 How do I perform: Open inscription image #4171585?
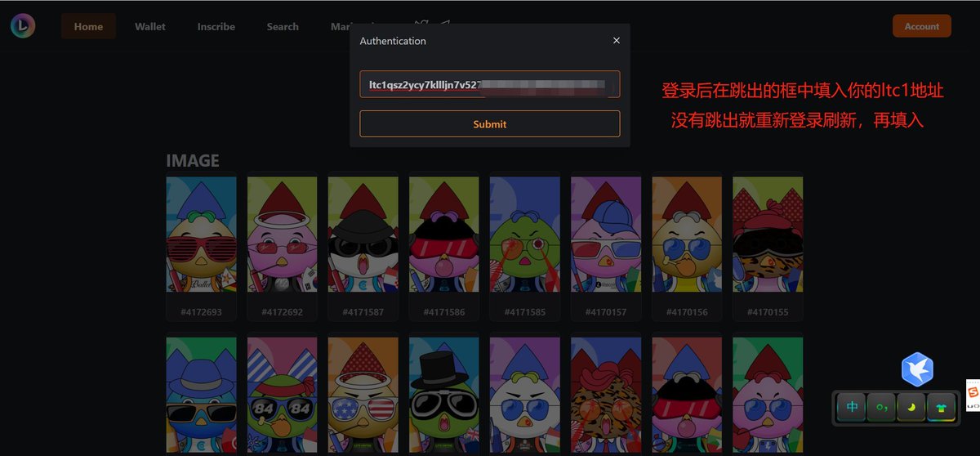tap(524, 235)
